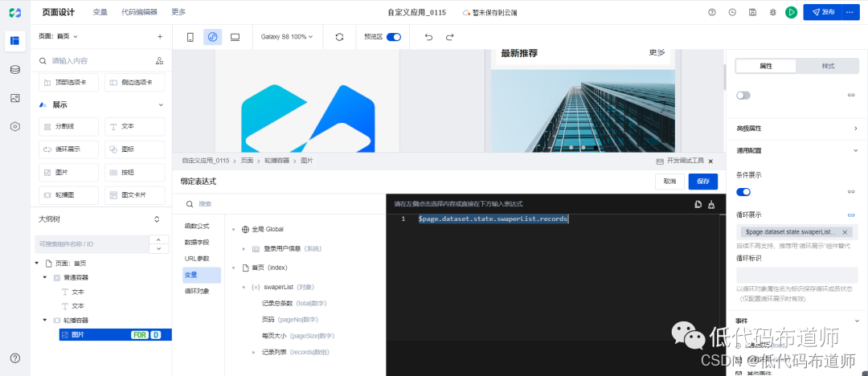Click the 发布 publish button
The image size is (868, 376).
823,12
